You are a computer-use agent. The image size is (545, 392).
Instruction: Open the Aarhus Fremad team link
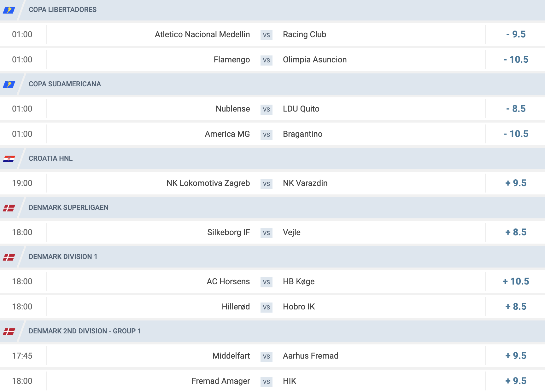coord(311,356)
